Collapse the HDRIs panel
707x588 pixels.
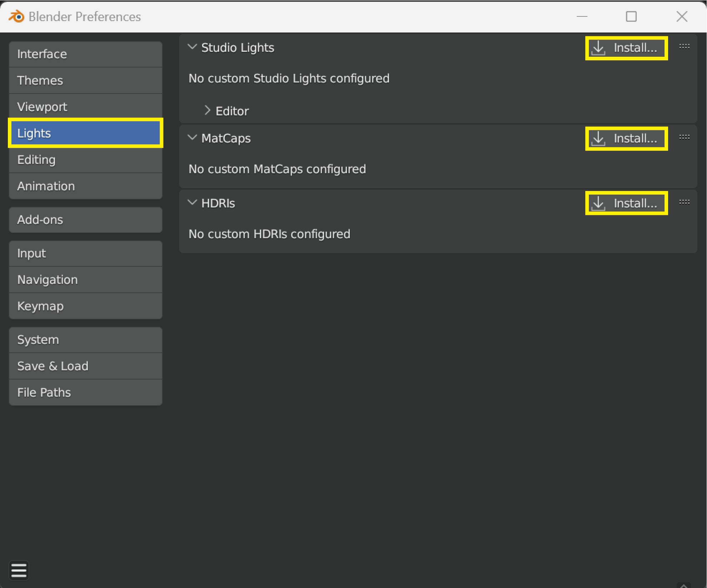(192, 203)
